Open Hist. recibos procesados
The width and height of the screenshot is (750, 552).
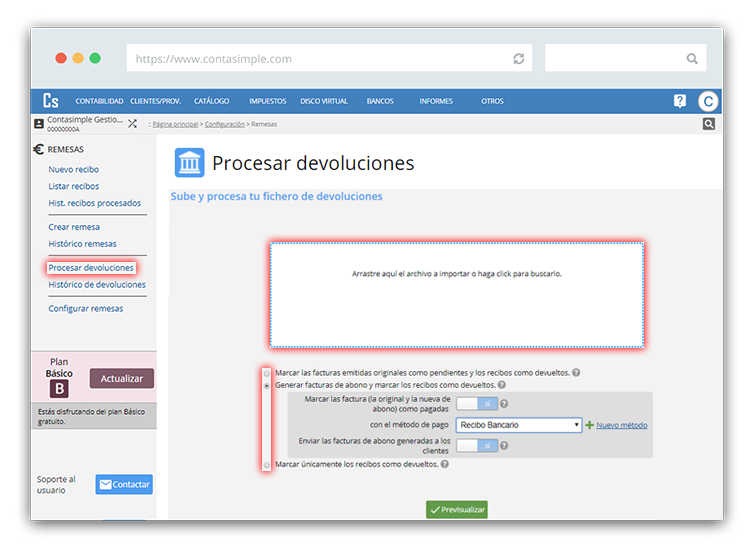(95, 203)
